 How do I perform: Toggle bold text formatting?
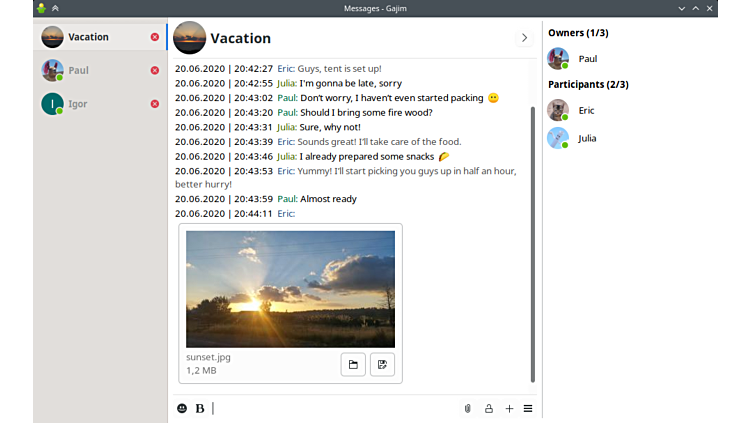pyautogui.click(x=200, y=408)
